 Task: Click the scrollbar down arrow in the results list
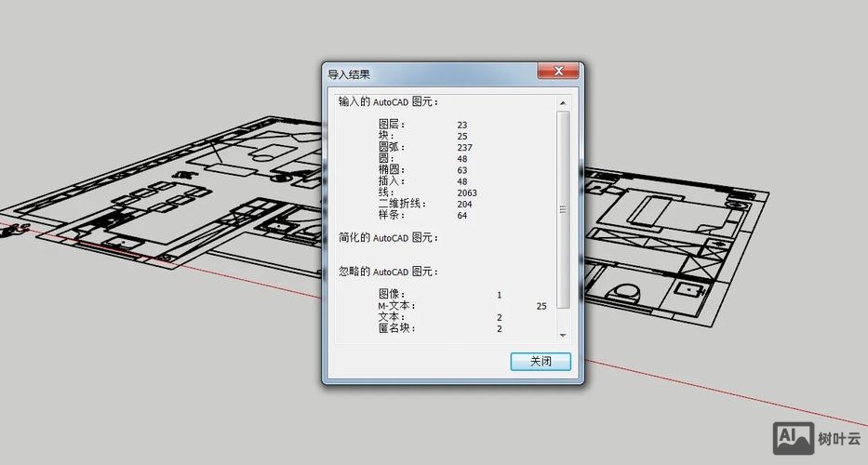pyautogui.click(x=563, y=336)
